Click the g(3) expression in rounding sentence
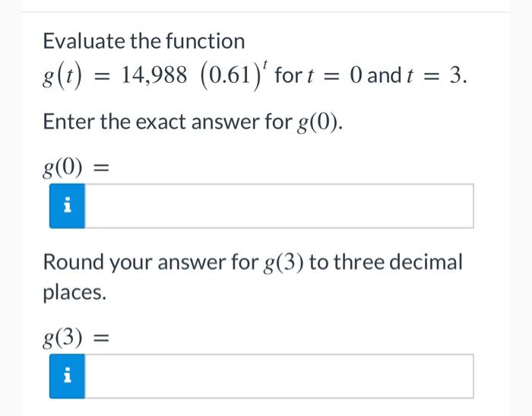The height and width of the screenshot is (416, 532). pyautogui.click(x=283, y=263)
